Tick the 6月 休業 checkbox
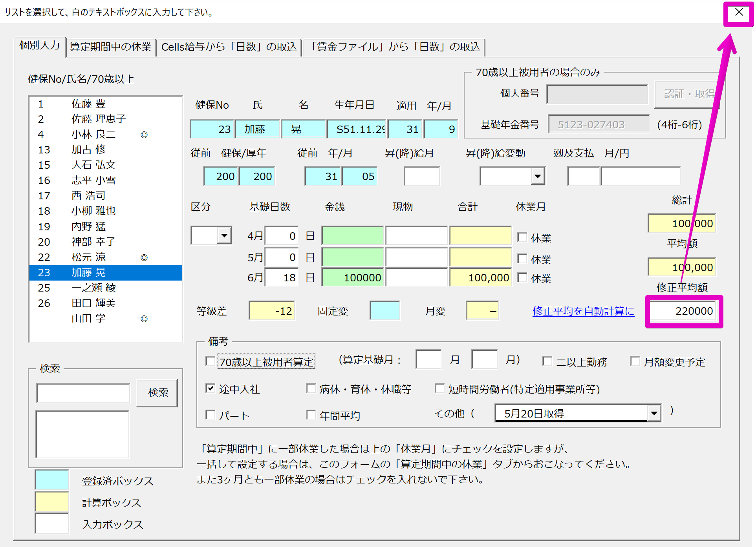Viewport: 756px width, 547px height. pos(522,278)
